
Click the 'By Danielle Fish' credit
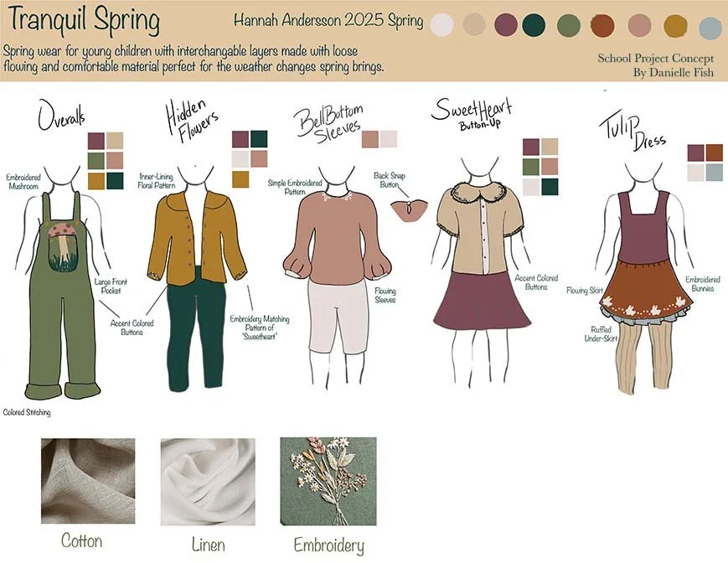[x=674, y=73]
